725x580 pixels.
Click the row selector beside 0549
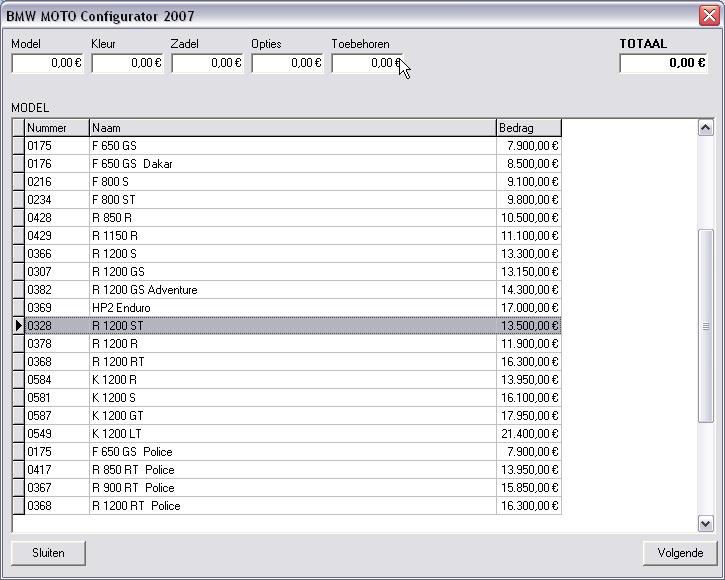coord(18,434)
